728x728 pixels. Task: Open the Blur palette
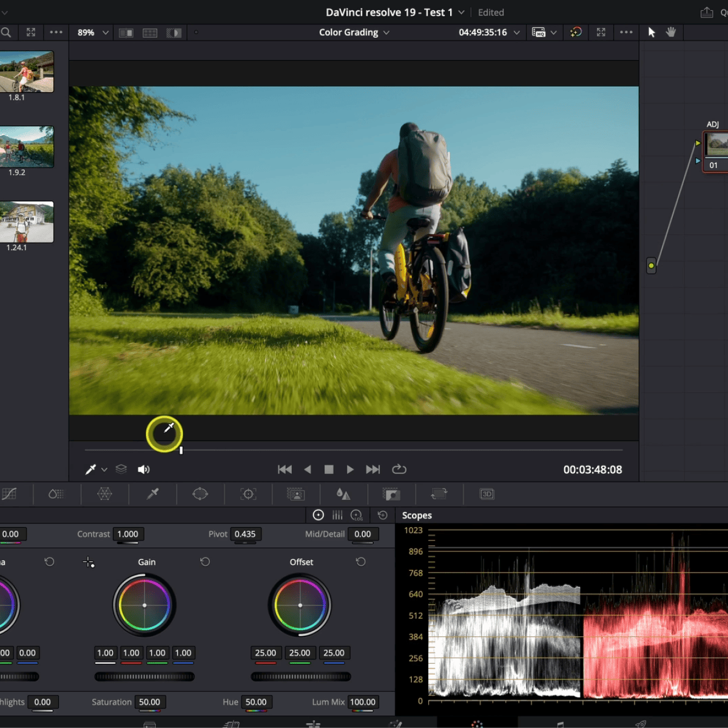coord(343,494)
